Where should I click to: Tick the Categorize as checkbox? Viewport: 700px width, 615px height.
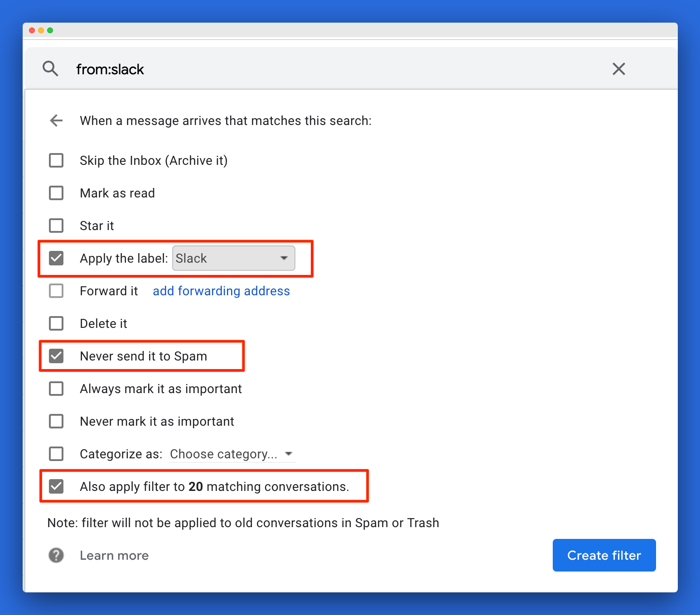56,454
